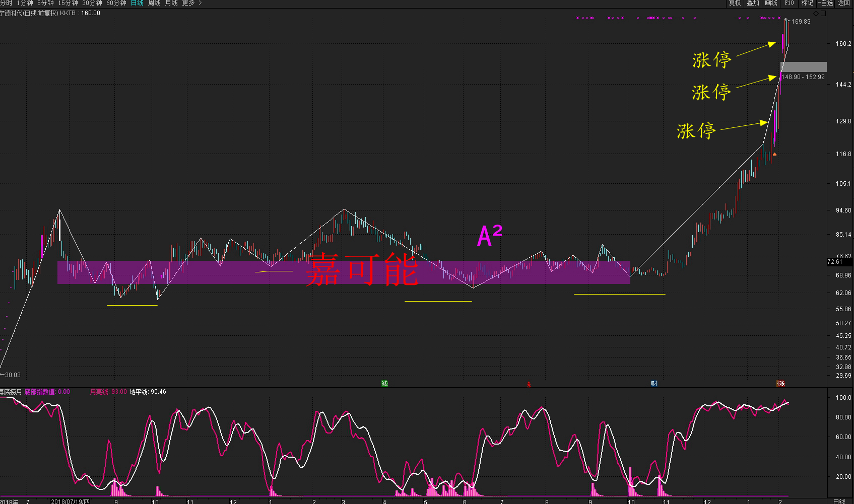The image size is (854, 504).
Task: Click the blue 财 financial report marker
Action: tap(654, 384)
